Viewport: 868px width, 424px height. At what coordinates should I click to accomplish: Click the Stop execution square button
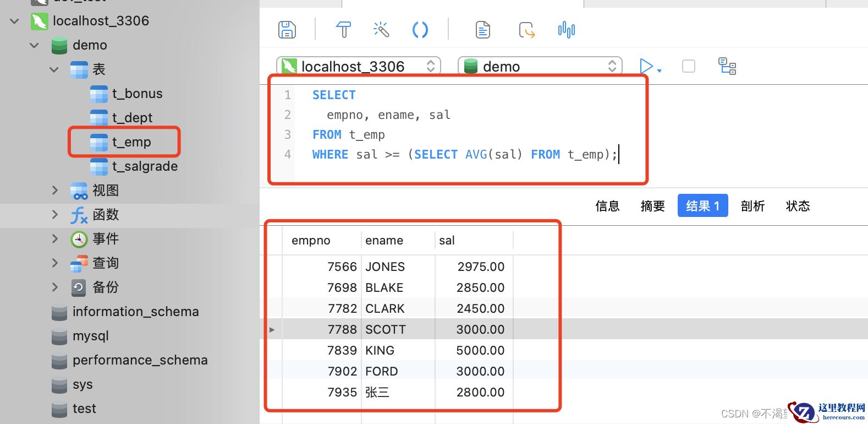pos(688,66)
